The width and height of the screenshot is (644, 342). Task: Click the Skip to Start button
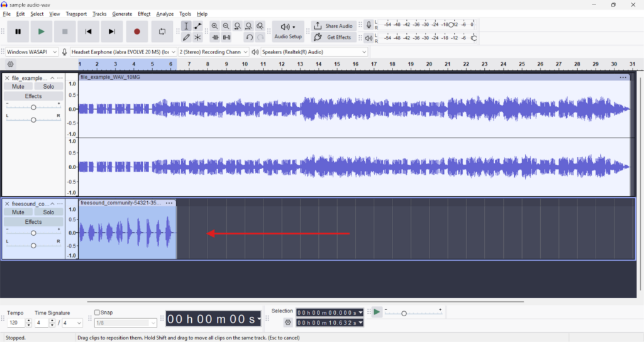pos(89,31)
